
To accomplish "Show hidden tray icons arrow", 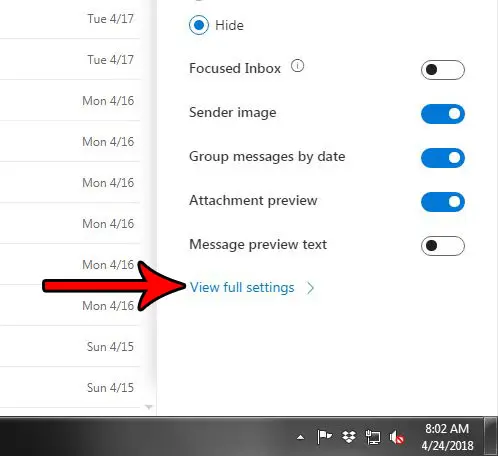I will 300,437.
